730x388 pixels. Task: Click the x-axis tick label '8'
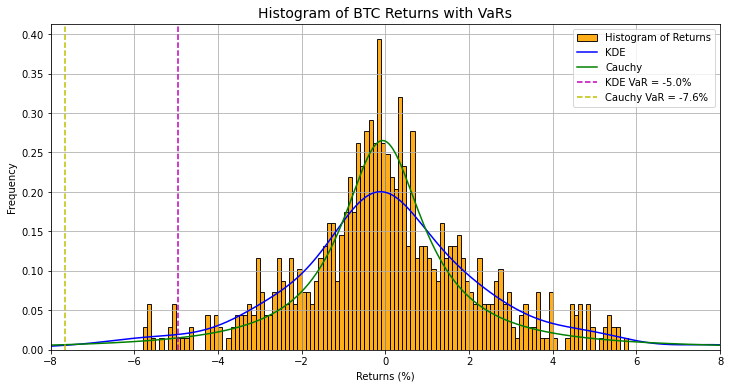[720, 361]
